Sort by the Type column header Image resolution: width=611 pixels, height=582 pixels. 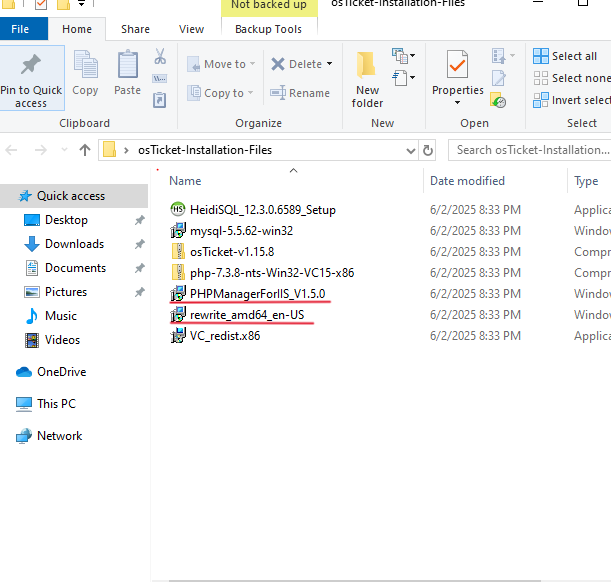(586, 181)
